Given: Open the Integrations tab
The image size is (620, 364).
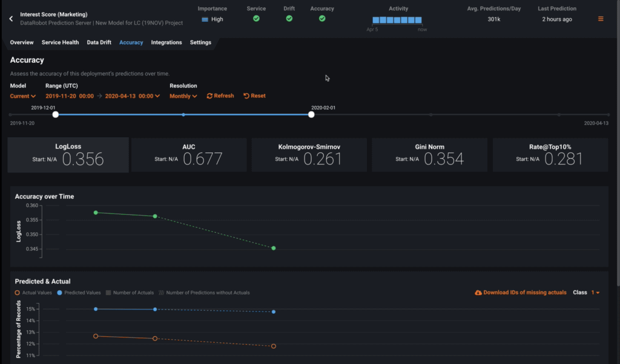Looking at the screenshot, I should tap(167, 42).
